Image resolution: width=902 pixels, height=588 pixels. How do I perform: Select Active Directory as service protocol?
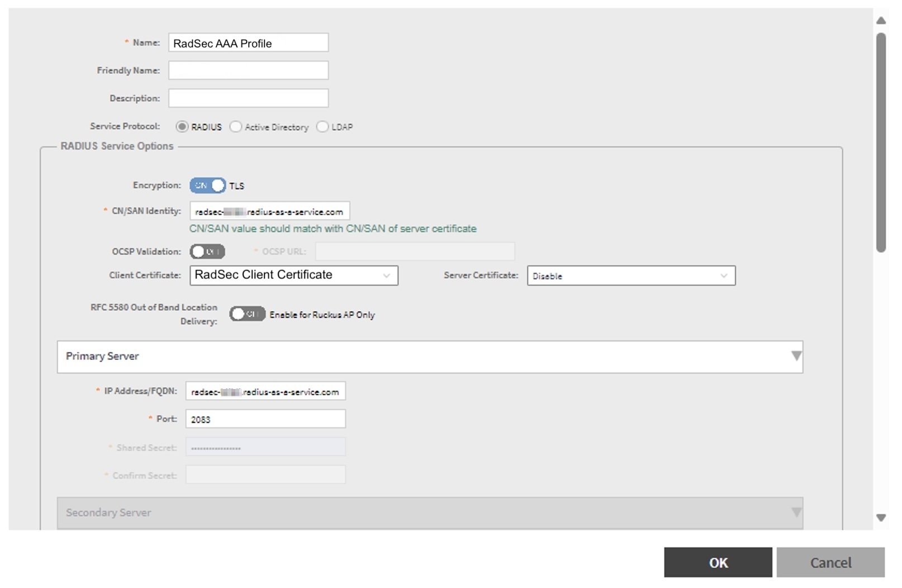[x=236, y=127]
